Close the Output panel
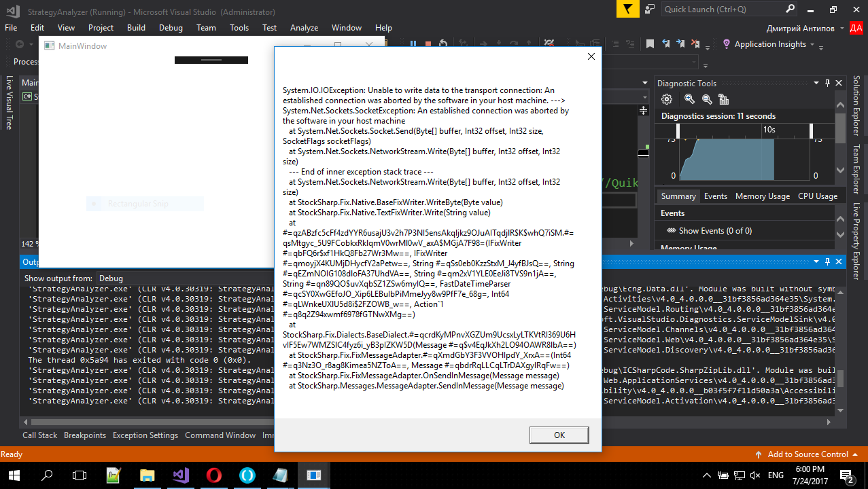Viewport: 868px width, 489px height. (x=837, y=261)
